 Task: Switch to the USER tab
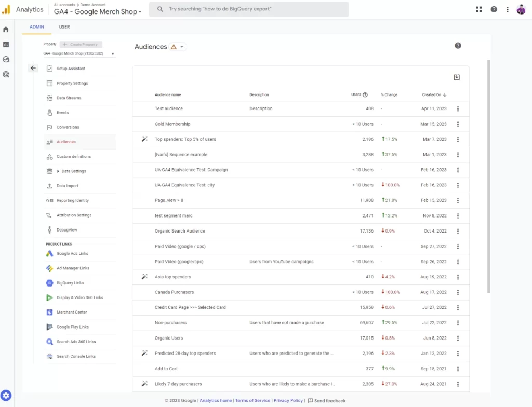64,27
